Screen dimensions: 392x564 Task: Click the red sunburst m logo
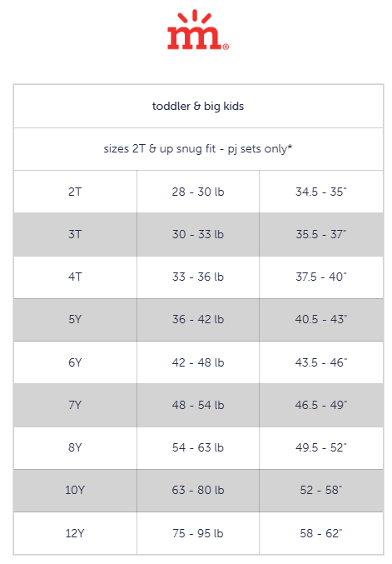tap(198, 29)
